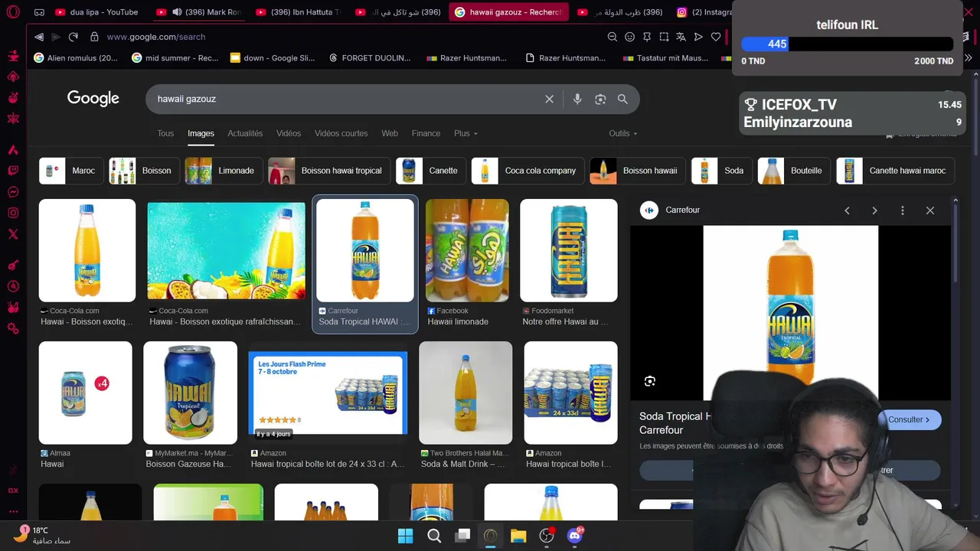
Task: Switch to the Tous results tab
Action: coord(165,133)
